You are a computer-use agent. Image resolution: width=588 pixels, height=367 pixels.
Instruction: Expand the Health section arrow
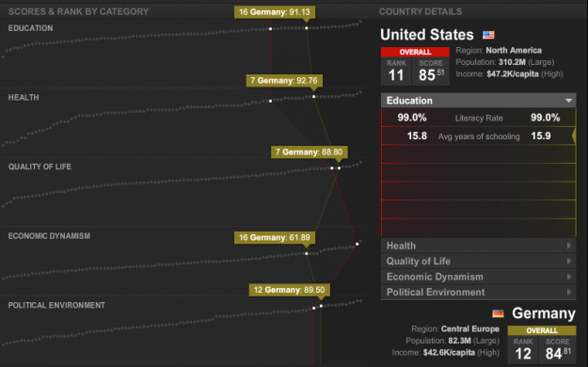(569, 246)
